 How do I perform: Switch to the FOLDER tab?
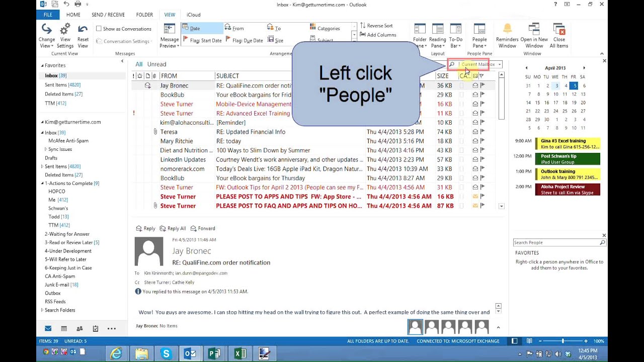(144, 15)
